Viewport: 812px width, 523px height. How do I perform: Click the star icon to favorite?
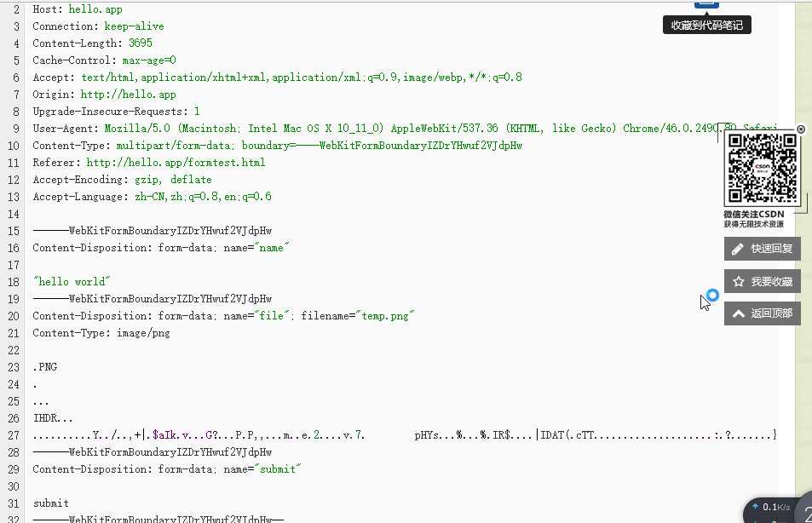pyautogui.click(x=739, y=281)
